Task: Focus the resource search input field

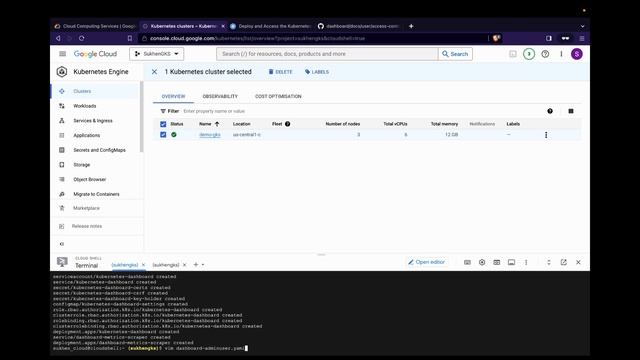Action: click(327, 54)
